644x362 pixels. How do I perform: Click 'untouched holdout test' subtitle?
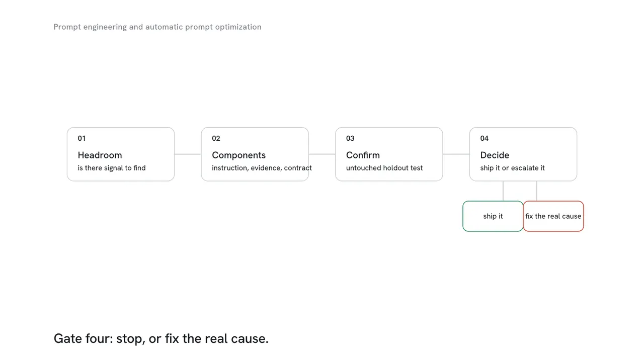(384, 168)
